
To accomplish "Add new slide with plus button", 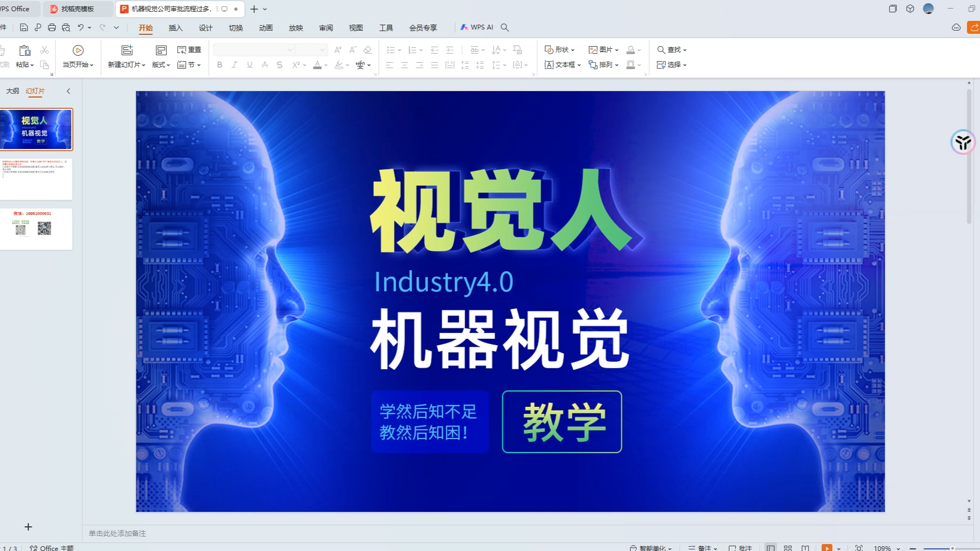I will click(28, 527).
